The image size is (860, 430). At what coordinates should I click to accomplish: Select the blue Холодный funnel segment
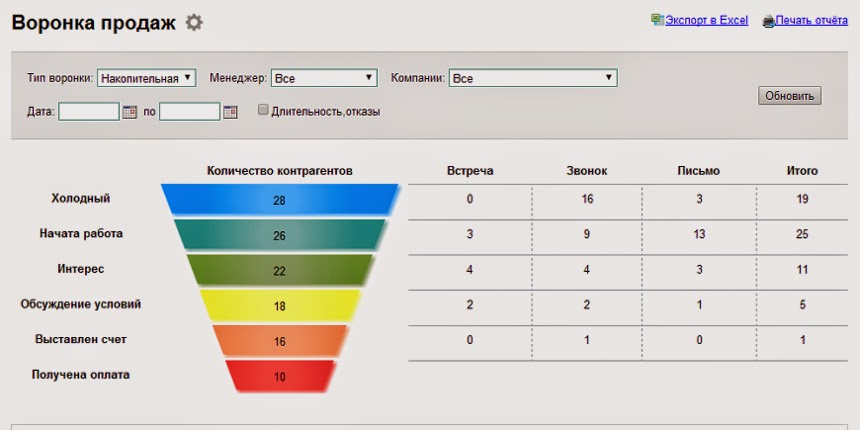tap(279, 199)
